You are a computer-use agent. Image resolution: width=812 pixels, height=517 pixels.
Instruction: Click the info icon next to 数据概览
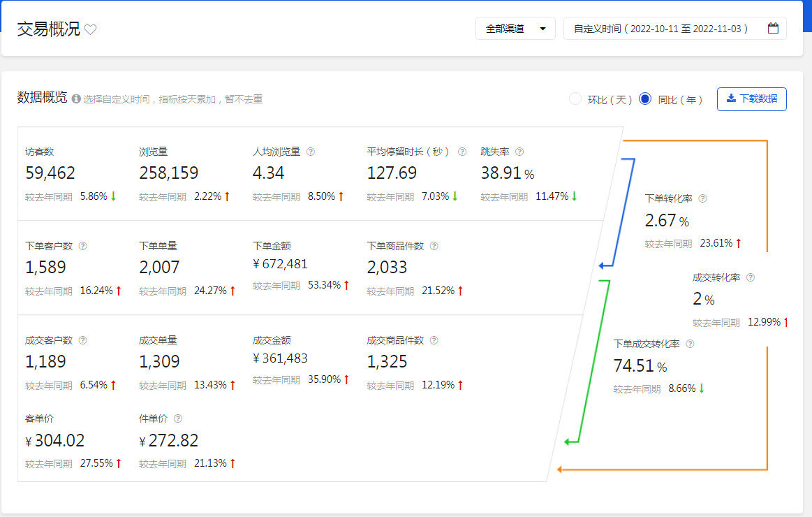pos(76,99)
